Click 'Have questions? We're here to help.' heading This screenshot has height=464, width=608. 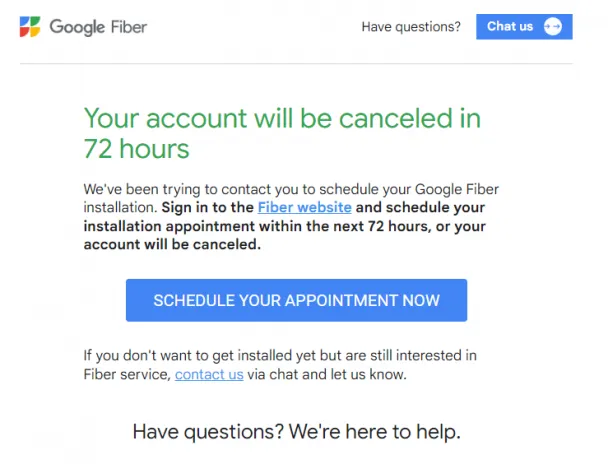(x=297, y=431)
